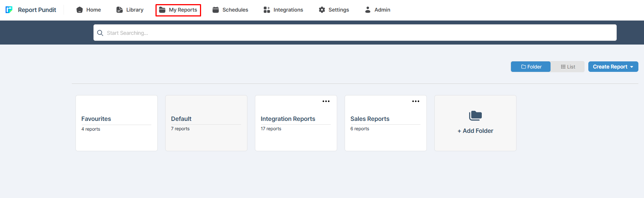The height and width of the screenshot is (198, 644).
Task: Expand the Create Report dropdown
Action: [613, 67]
